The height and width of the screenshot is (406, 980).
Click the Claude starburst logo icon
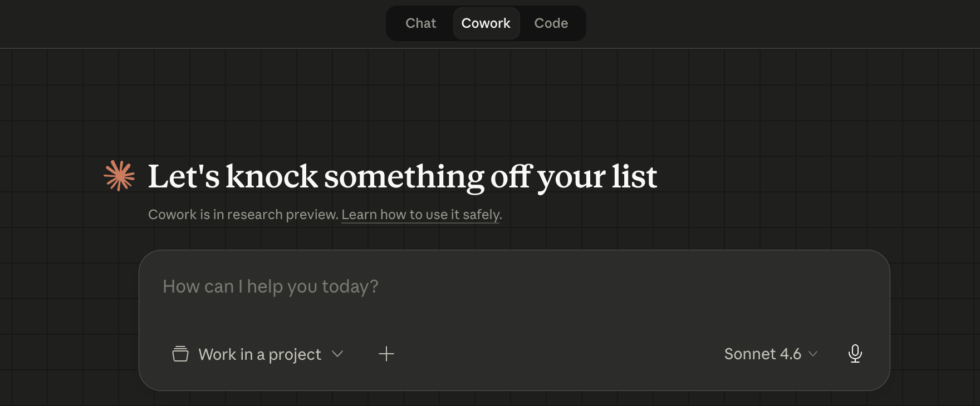pyautogui.click(x=119, y=176)
